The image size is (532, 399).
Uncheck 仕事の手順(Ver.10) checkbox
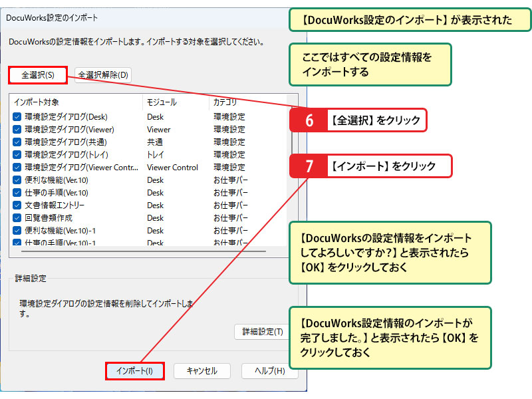pyautogui.click(x=17, y=193)
